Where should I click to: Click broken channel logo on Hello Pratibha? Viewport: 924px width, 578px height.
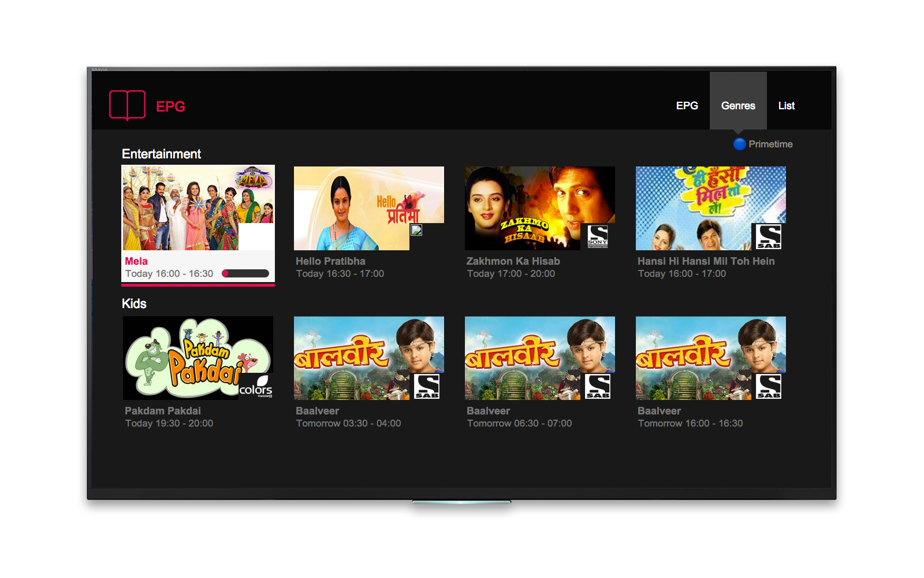pos(416,230)
